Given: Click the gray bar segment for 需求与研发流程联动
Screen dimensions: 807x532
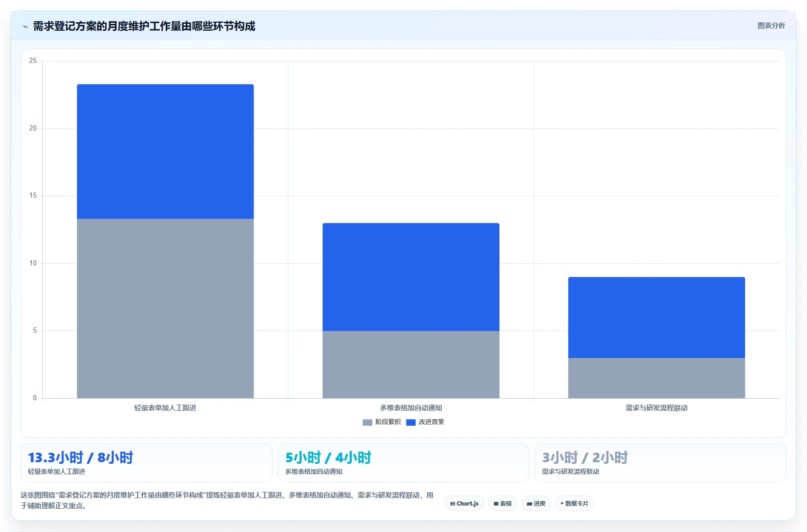Looking at the screenshot, I should (656, 378).
